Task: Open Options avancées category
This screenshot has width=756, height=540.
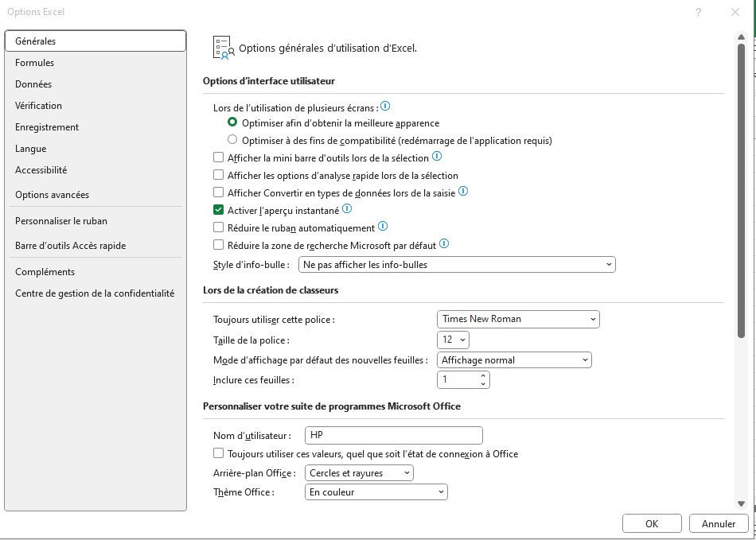Action: 95,195
